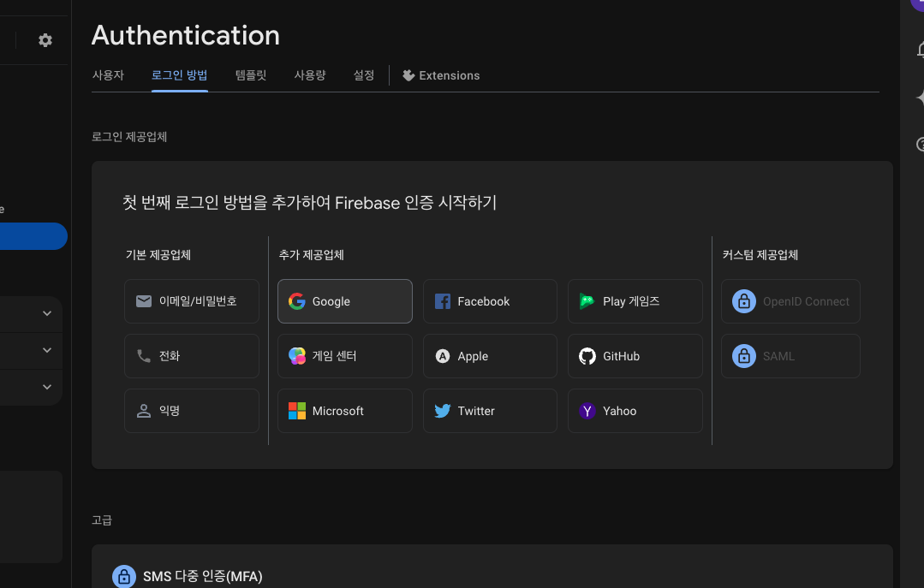
Task: Open project settings gear icon
Action: click(x=45, y=40)
